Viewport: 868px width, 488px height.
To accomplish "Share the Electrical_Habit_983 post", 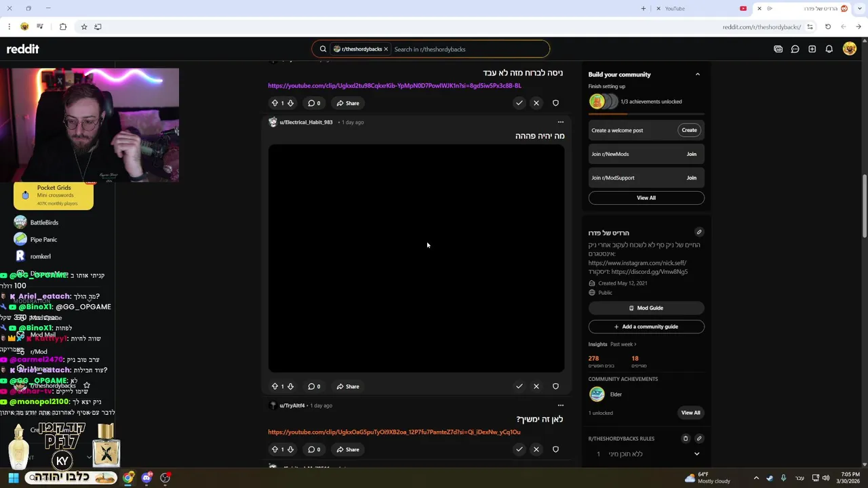I will [348, 386].
